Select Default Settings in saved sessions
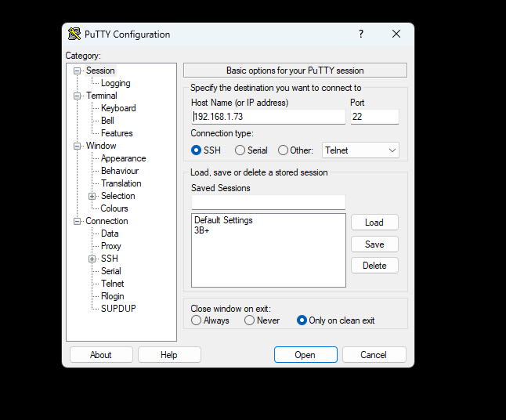The height and width of the screenshot is (420, 506). coord(223,220)
